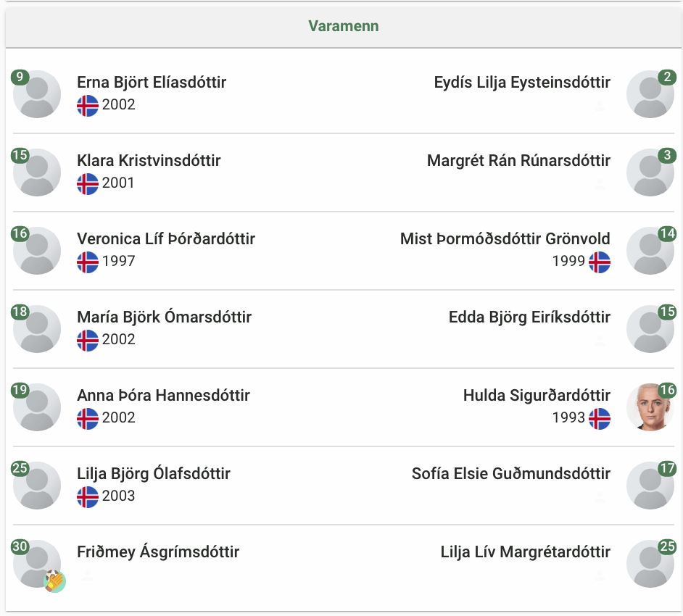Click Iceland flag beside Lilja Björg's 2003

[88, 496]
